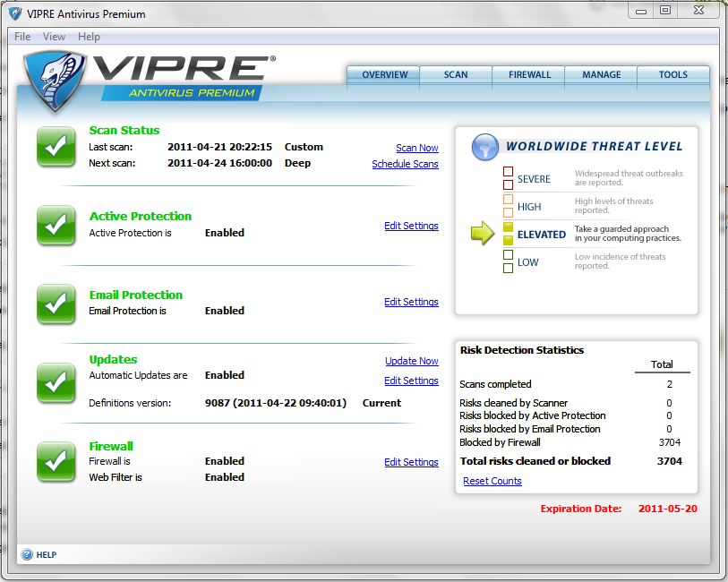Click the Updates green checkmark icon
This screenshot has width=728, height=582.
[x=56, y=383]
